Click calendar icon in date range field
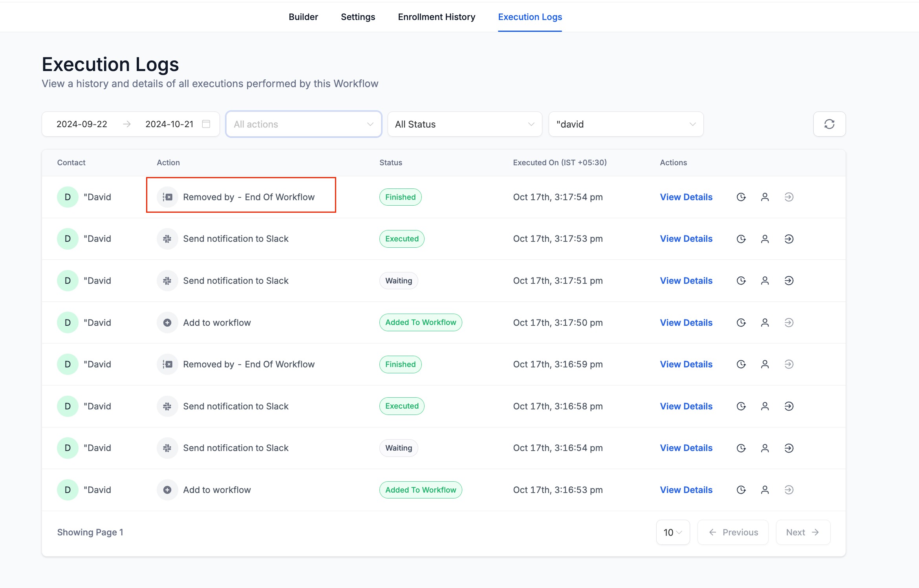Viewport: 919px width, 588px height. click(x=206, y=124)
